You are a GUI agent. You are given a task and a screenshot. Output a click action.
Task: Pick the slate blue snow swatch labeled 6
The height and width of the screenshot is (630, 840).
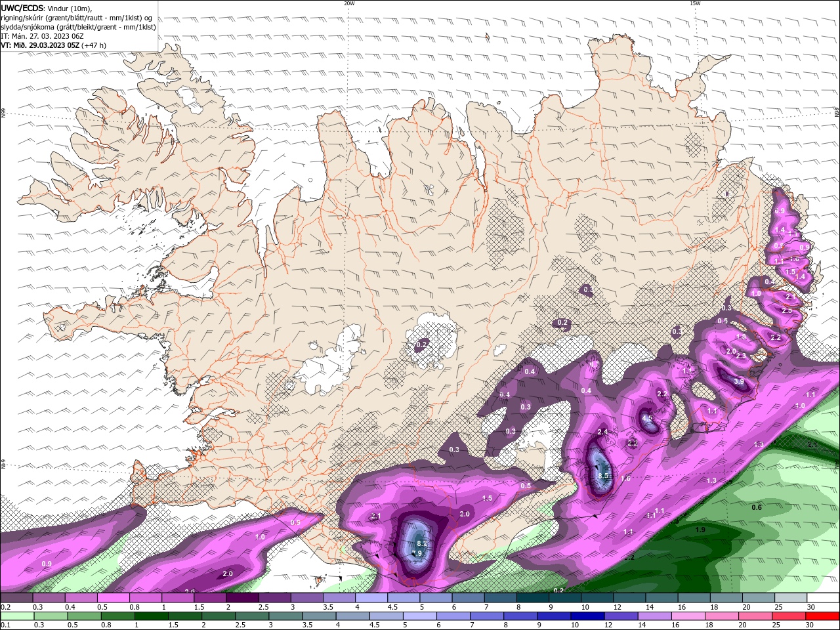(x=468, y=598)
